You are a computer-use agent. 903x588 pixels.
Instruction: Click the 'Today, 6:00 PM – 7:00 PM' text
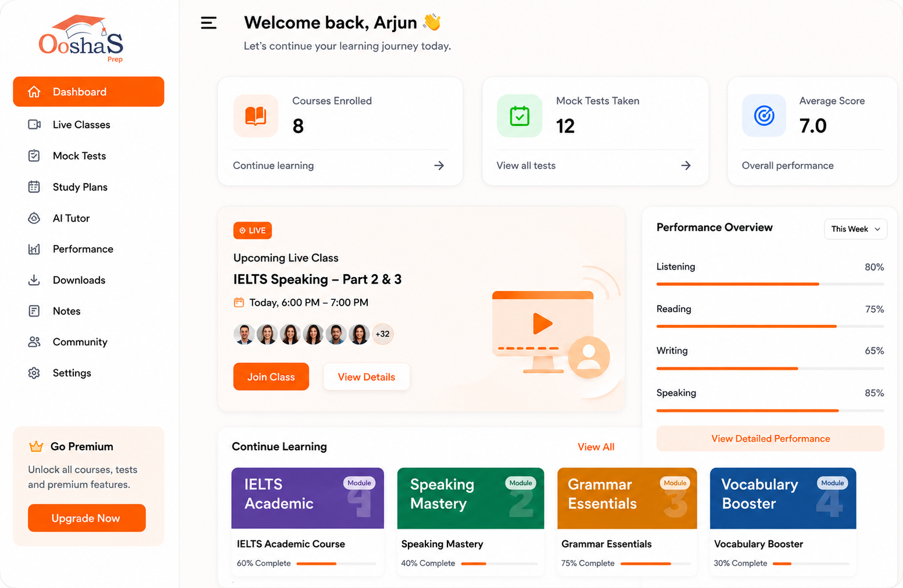[309, 302]
